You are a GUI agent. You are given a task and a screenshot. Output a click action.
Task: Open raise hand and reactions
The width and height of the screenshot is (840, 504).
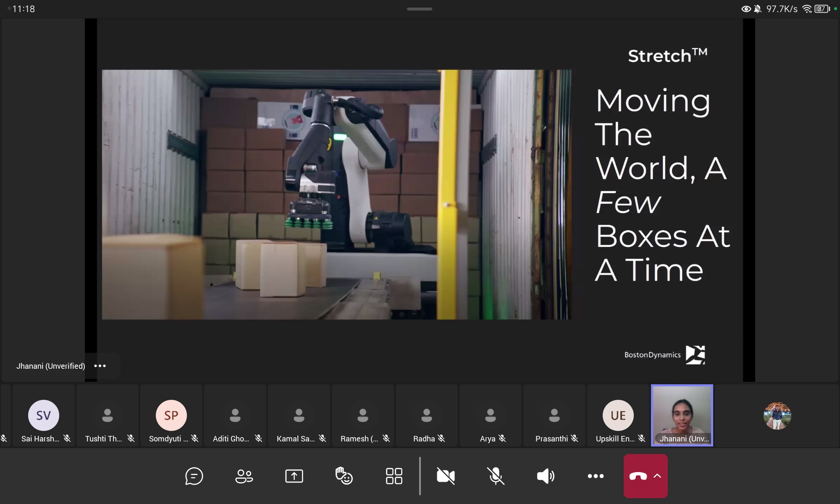pyautogui.click(x=344, y=476)
